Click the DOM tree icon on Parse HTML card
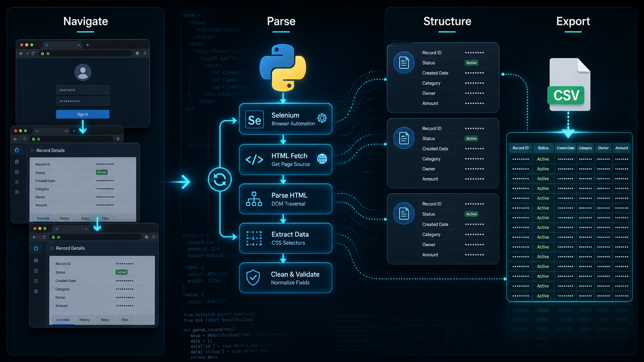Viewport: 644px width, 362px height. coord(254,199)
